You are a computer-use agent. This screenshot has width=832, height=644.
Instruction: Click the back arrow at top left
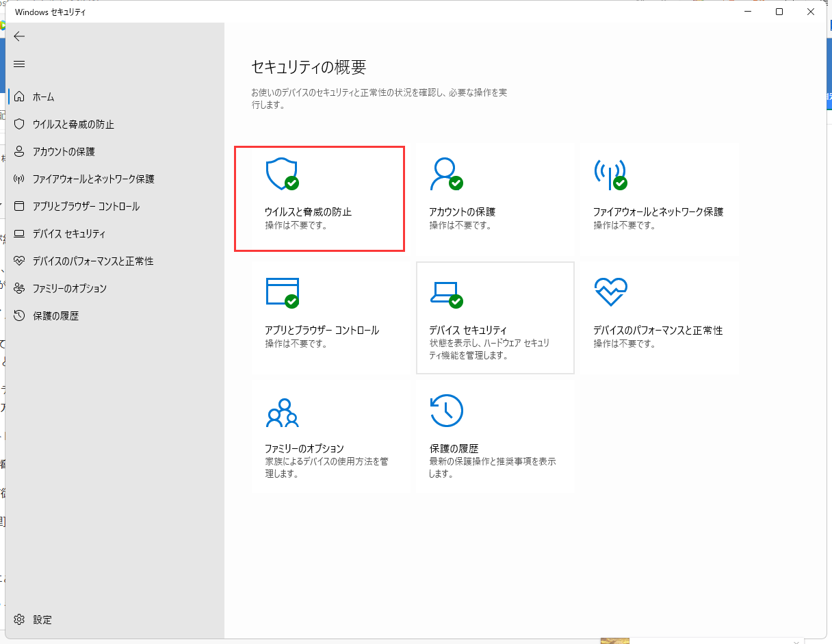coord(19,36)
